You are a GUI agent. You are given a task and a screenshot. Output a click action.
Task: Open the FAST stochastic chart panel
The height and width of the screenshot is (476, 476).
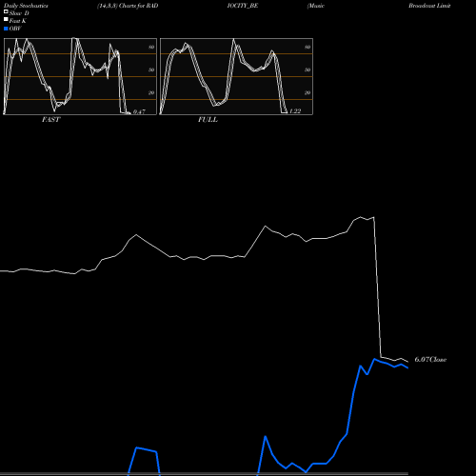pyautogui.click(x=80, y=76)
